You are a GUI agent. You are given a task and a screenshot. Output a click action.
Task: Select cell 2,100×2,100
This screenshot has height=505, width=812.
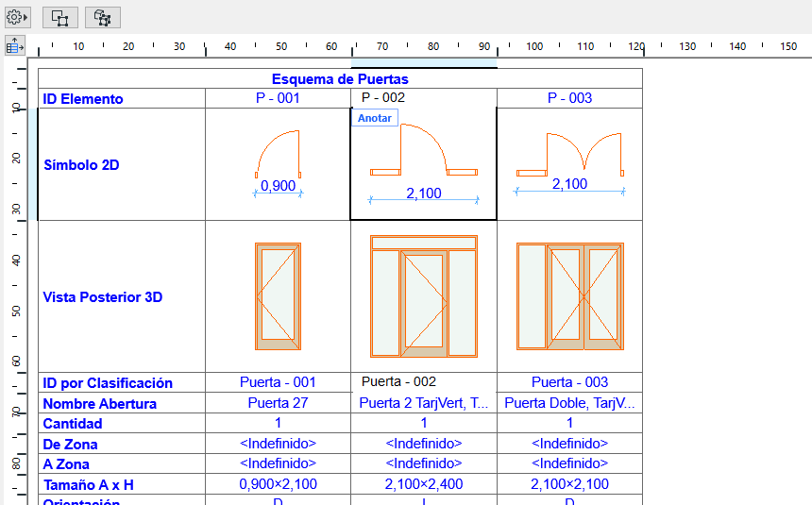click(569, 484)
